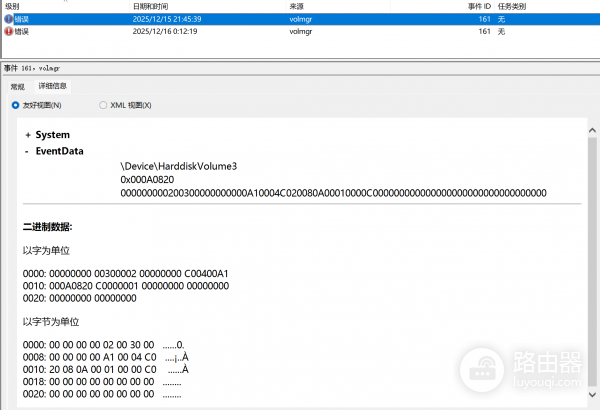Select the 友好视图 radio button

15,105
